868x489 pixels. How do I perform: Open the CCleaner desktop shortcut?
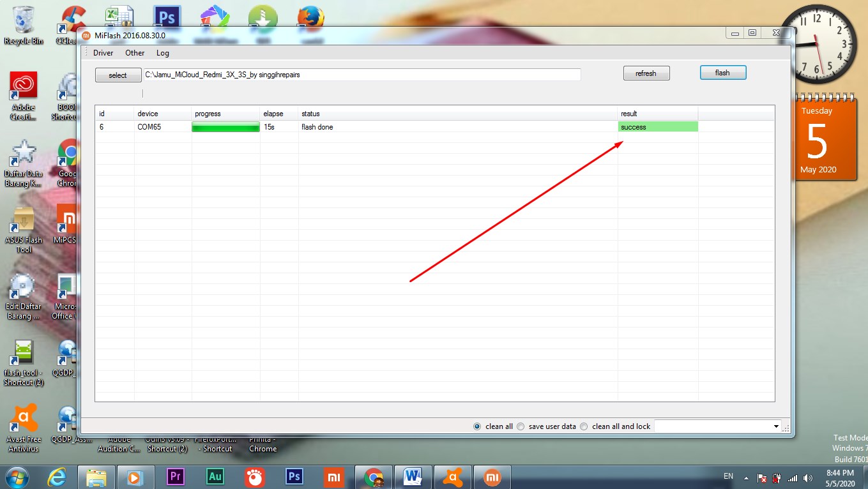(72, 24)
